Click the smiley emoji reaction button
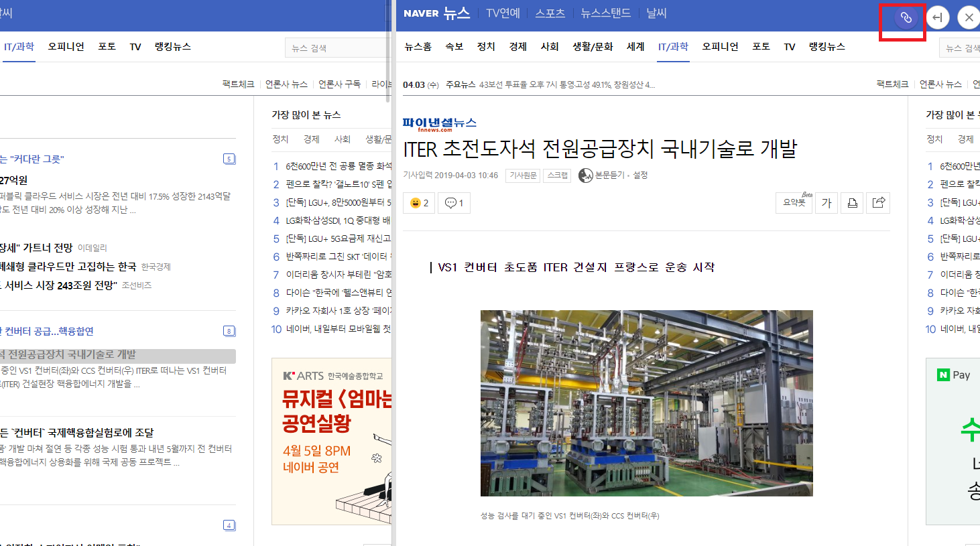980x546 pixels. coord(419,203)
